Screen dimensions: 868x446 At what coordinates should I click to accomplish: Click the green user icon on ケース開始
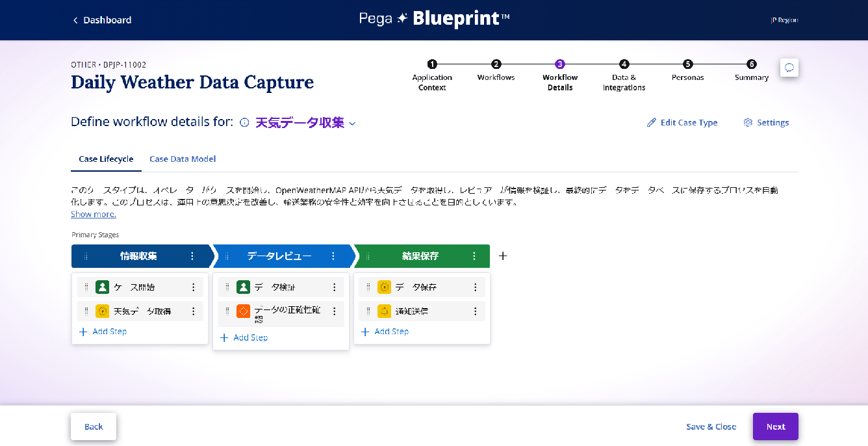click(x=102, y=287)
